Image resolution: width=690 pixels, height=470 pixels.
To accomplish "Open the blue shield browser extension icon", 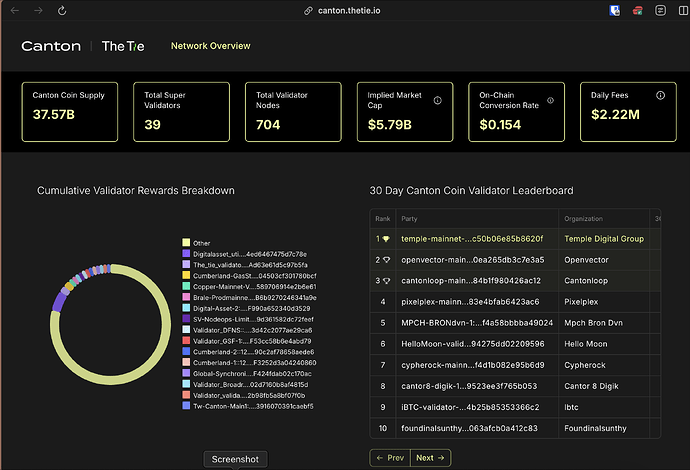I will pos(614,11).
